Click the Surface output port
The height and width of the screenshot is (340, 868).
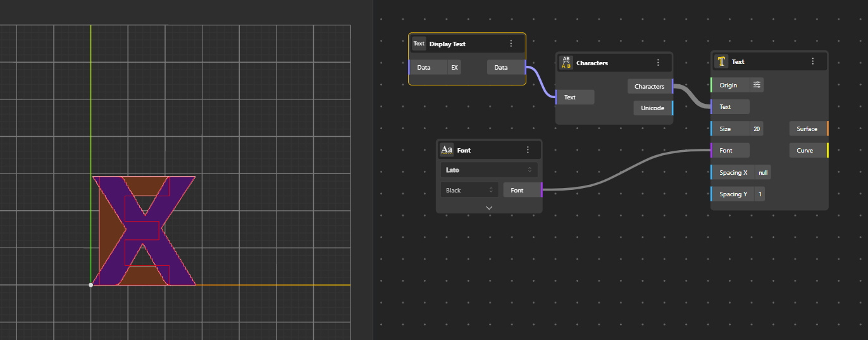click(x=827, y=129)
